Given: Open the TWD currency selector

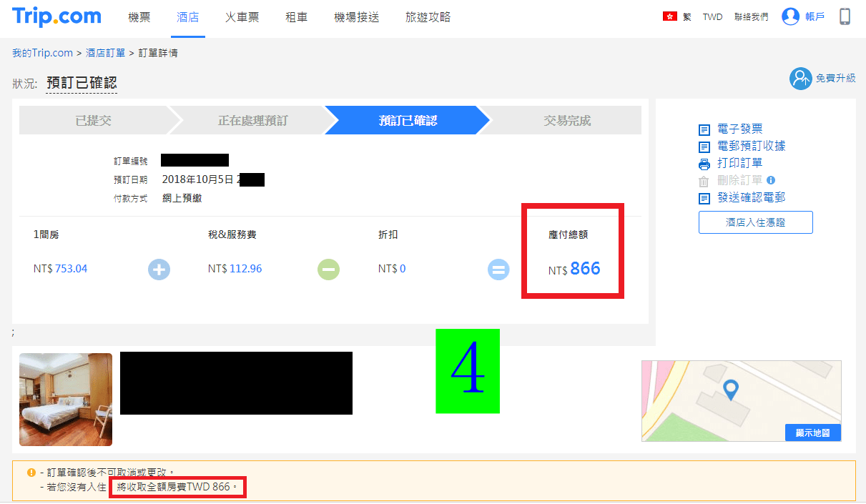Looking at the screenshot, I should point(712,17).
